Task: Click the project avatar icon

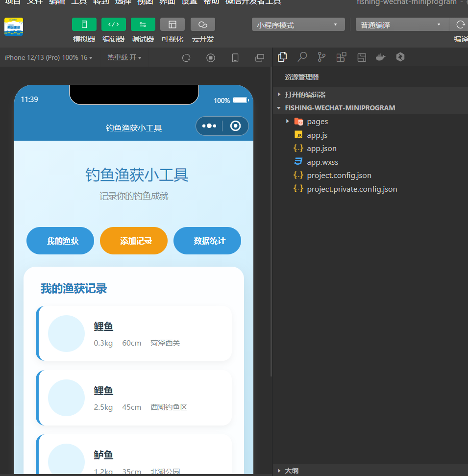Action: pos(14,26)
